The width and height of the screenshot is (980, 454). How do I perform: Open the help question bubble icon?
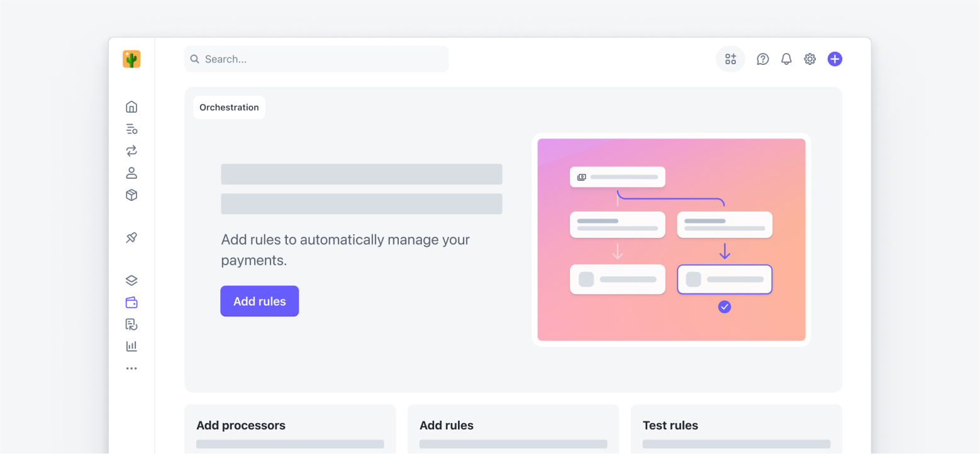click(762, 59)
